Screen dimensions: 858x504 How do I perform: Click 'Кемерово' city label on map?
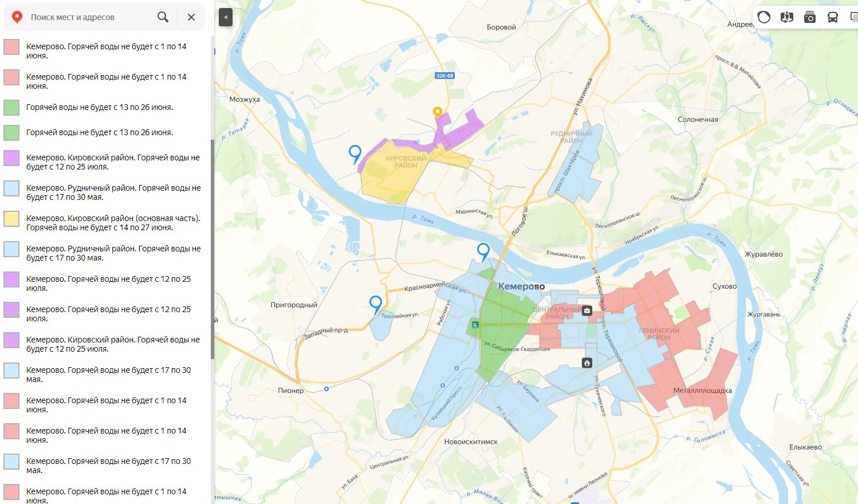click(x=521, y=286)
